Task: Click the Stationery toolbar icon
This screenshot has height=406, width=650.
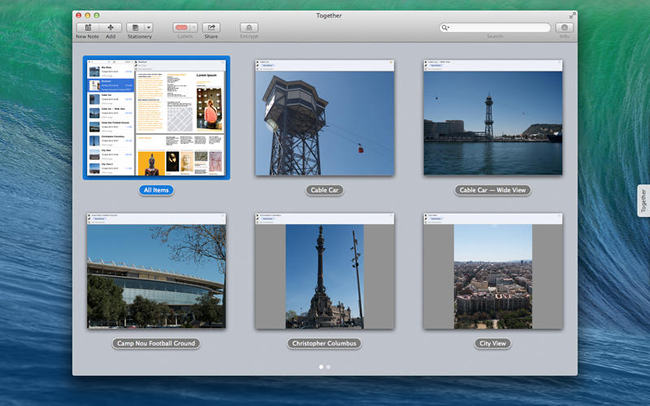Action: 135,27
